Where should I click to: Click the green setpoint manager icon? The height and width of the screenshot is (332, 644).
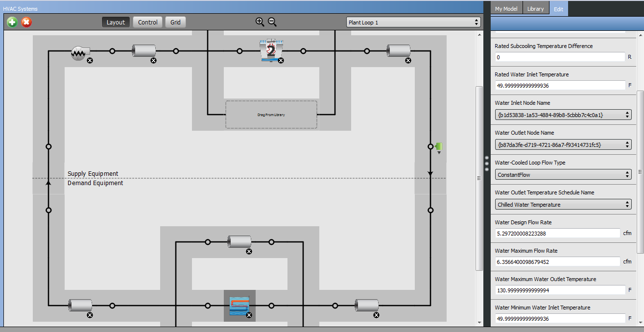pos(439,146)
